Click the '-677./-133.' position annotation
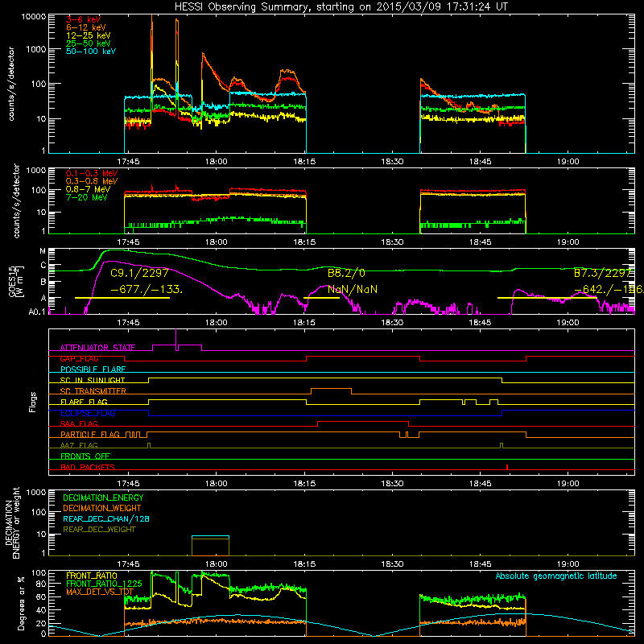The height and width of the screenshot is (644, 644). [147, 290]
